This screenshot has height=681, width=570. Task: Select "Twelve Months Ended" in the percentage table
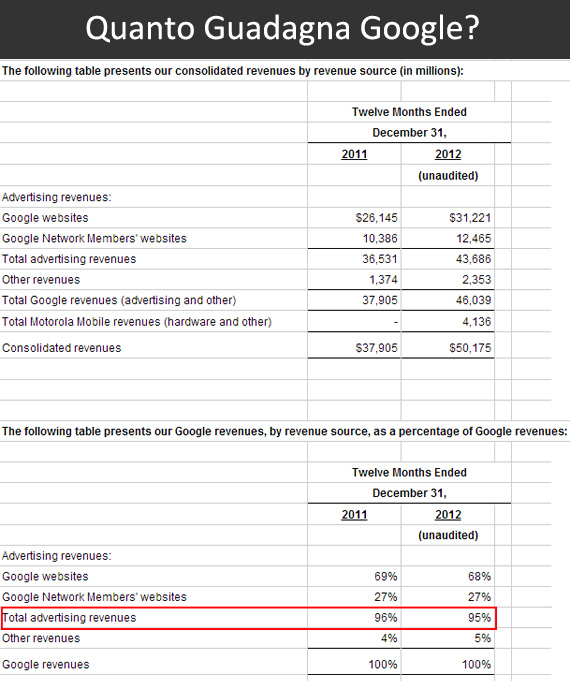tap(409, 473)
